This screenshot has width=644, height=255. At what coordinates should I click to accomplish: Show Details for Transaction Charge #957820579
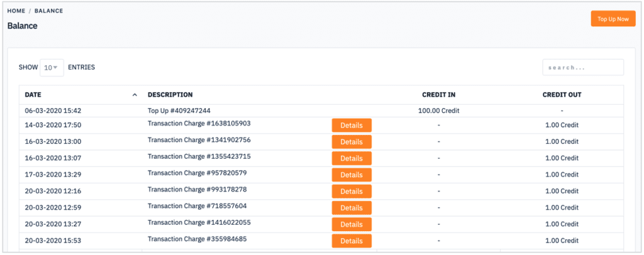pyautogui.click(x=352, y=175)
